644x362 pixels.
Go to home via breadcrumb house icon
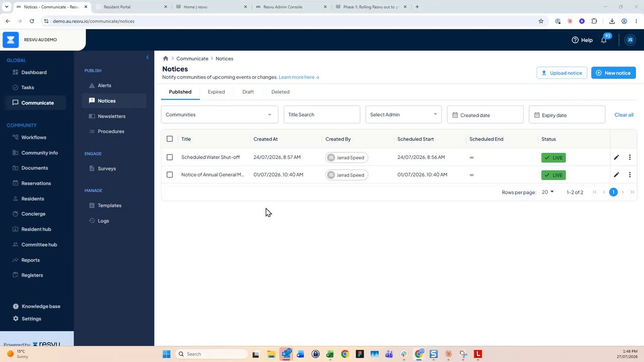click(166, 58)
